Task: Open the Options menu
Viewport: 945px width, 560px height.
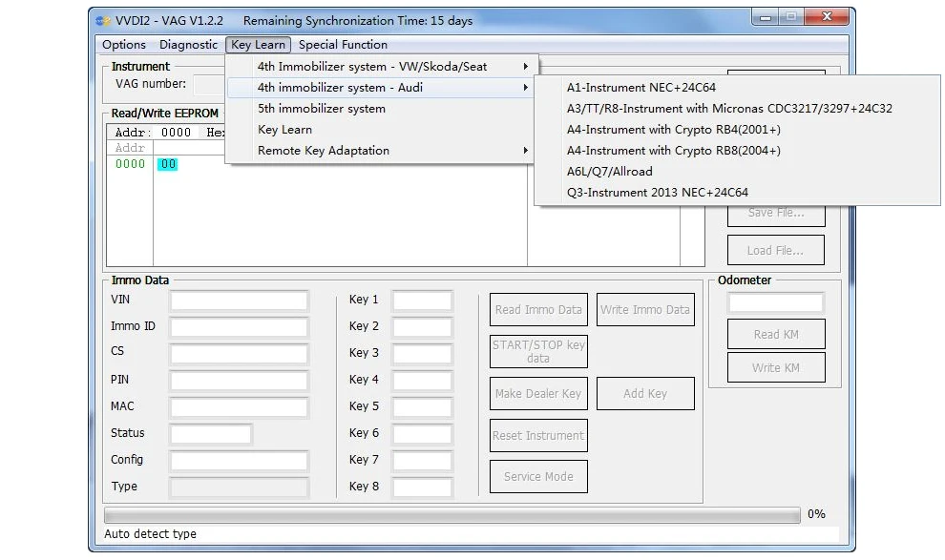Action: 123,45
